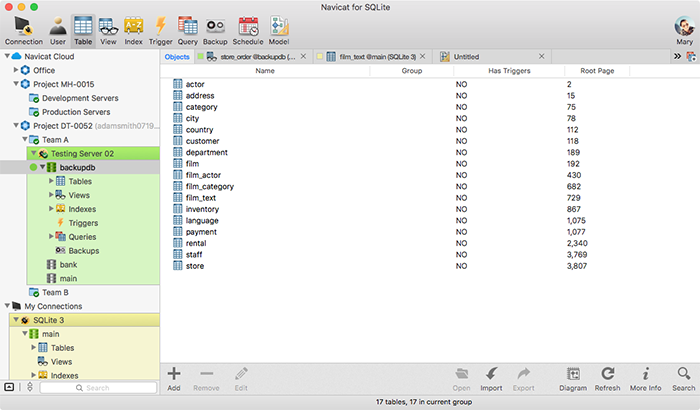Open the Schedule toolbar icon
The image size is (700, 410).
[248, 30]
